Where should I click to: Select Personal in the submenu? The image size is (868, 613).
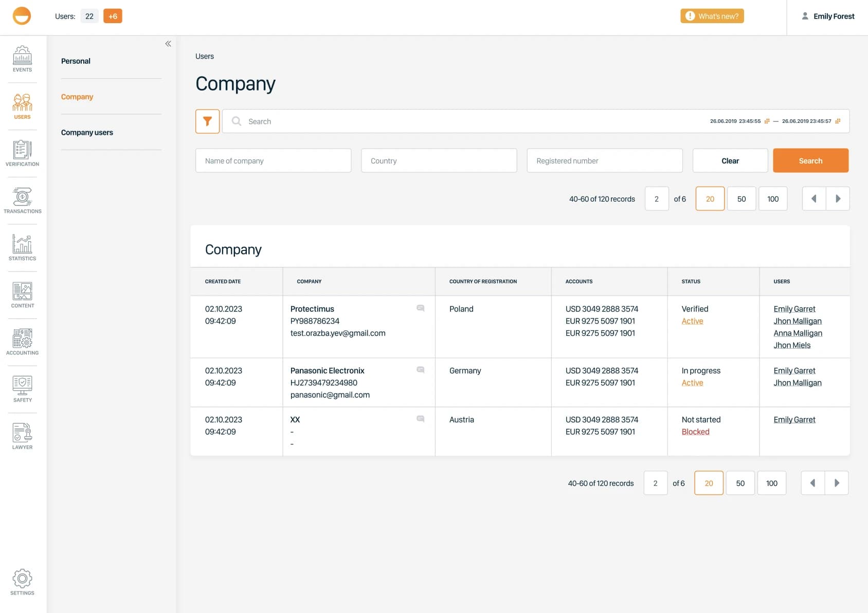(x=76, y=61)
